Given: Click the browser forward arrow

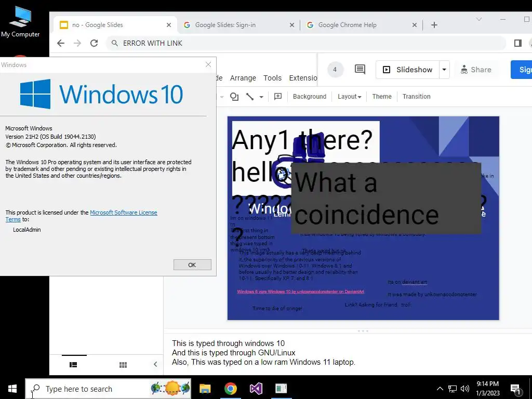Looking at the screenshot, I should 77,43.
